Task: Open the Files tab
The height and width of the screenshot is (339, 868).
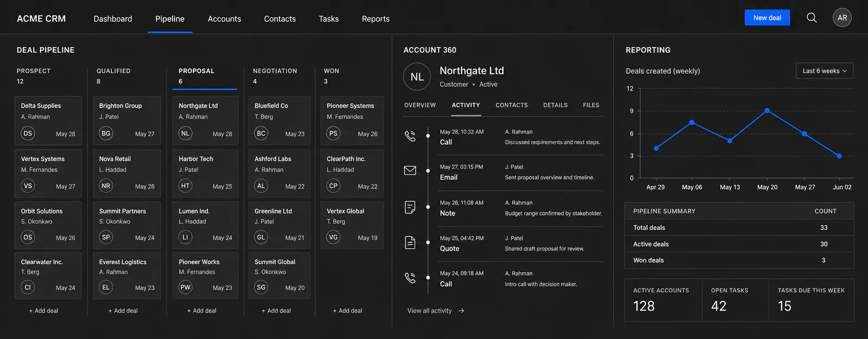Action: (x=591, y=105)
